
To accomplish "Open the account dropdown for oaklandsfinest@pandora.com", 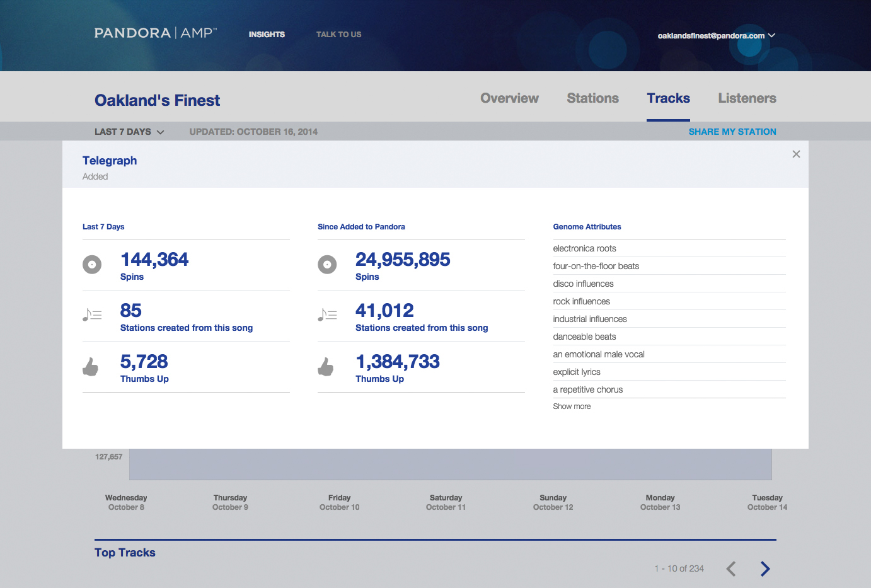I will [716, 35].
